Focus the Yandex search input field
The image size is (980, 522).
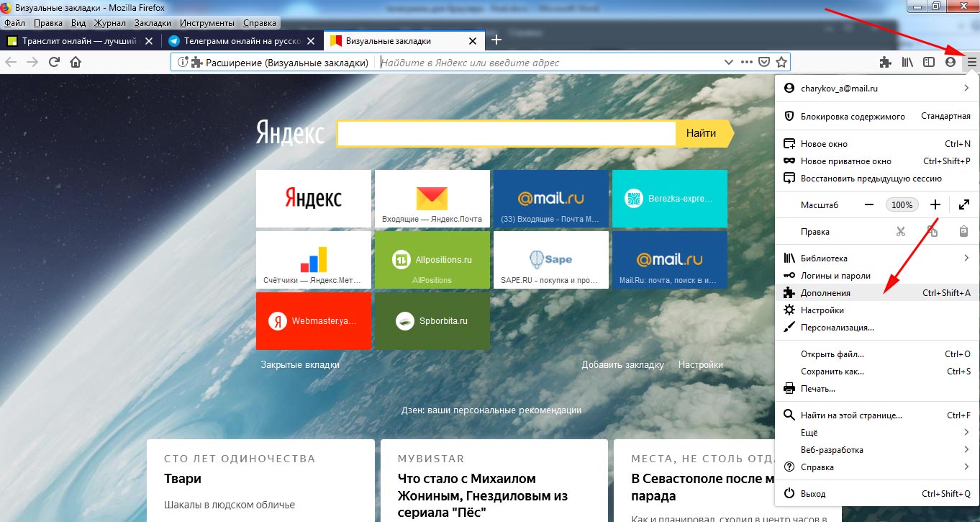coord(507,133)
